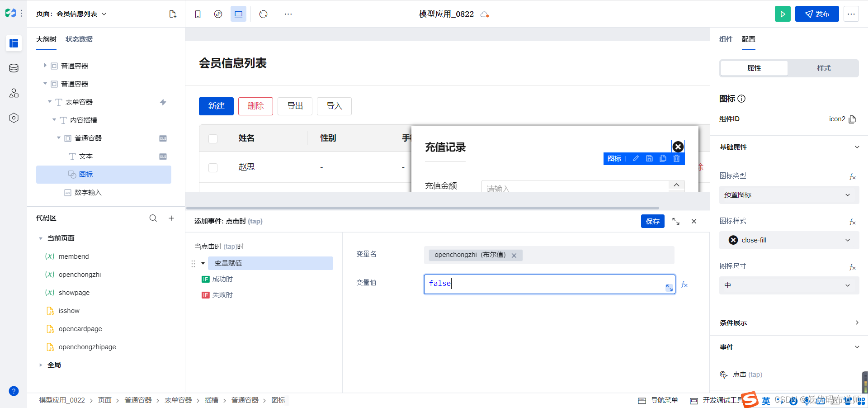Select the 属性 tab
Image resolution: width=868 pixels, height=408 pixels.
[754, 68]
